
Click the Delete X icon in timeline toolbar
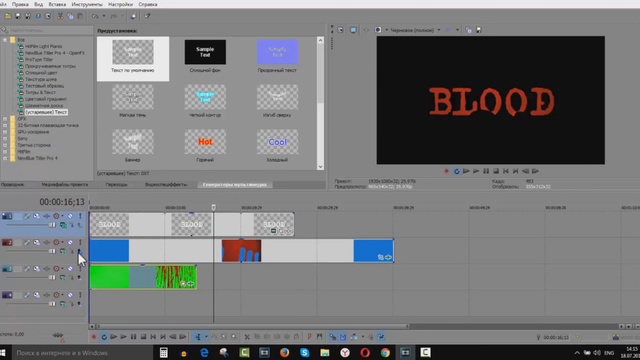click(247, 337)
